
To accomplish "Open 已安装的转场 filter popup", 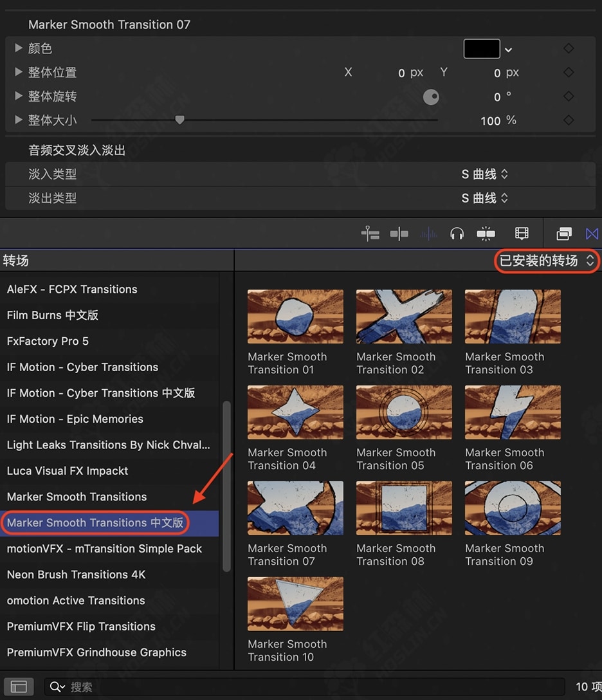I will click(547, 261).
